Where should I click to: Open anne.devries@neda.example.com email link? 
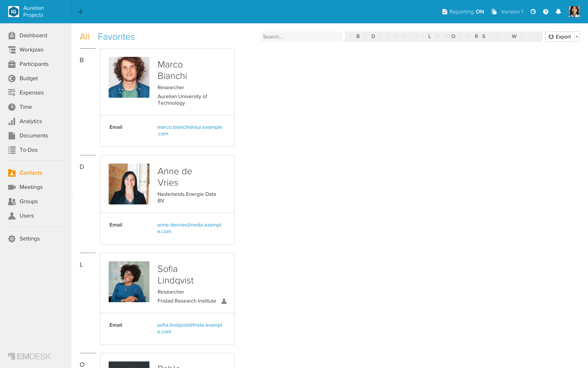(189, 228)
